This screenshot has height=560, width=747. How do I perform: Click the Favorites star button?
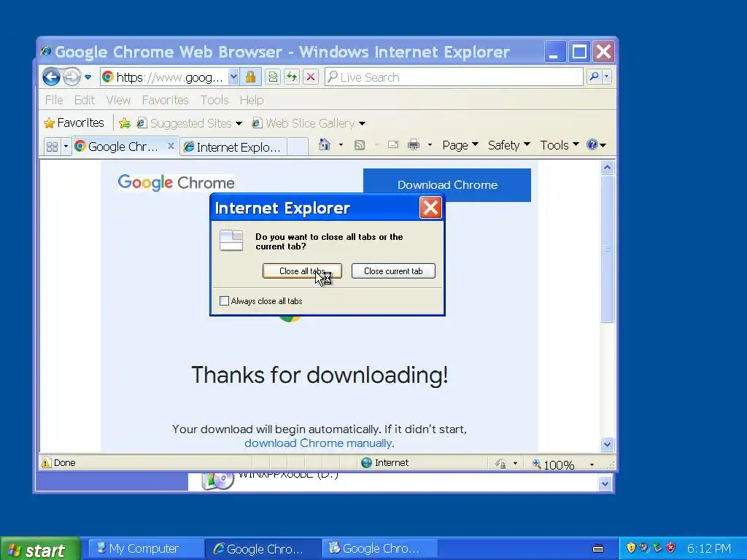pos(74,122)
